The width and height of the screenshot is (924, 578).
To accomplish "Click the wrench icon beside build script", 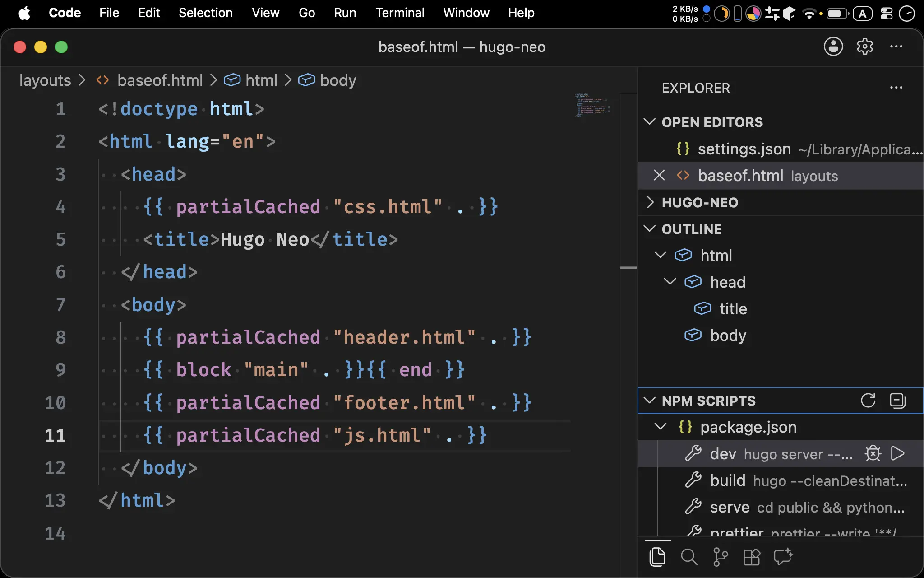I will point(693,480).
